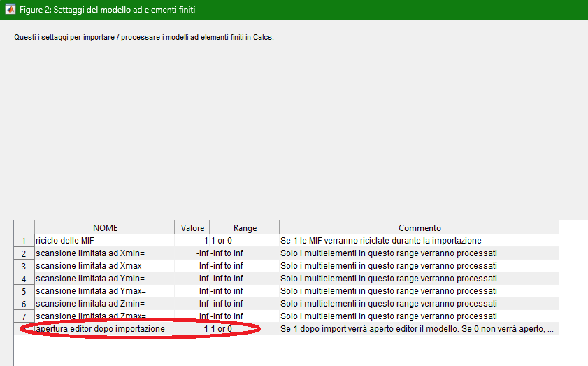The width and height of the screenshot is (588, 366).
Task: Click row header number 4
Action: point(24,279)
